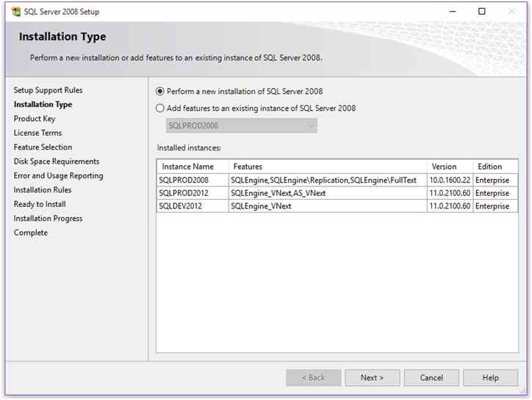Select Disk Space Requirements step
This screenshot has width=532, height=400.
(x=57, y=161)
